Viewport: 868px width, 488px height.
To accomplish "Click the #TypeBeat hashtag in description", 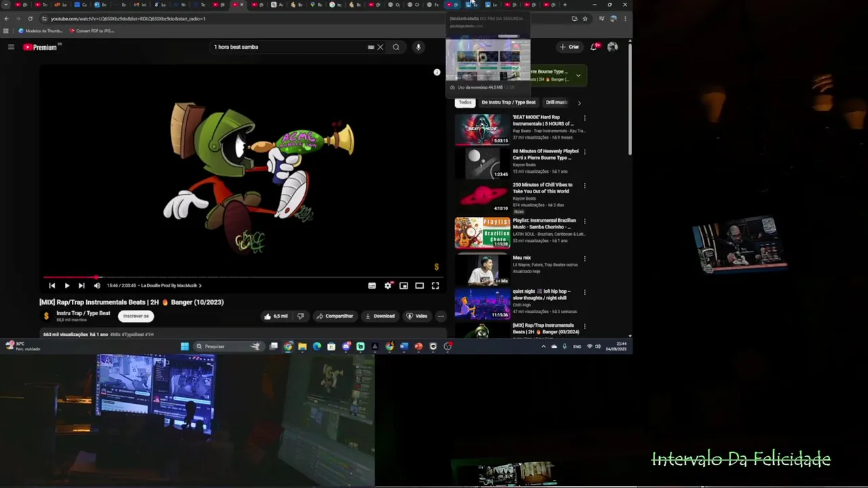I will (x=132, y=334).
